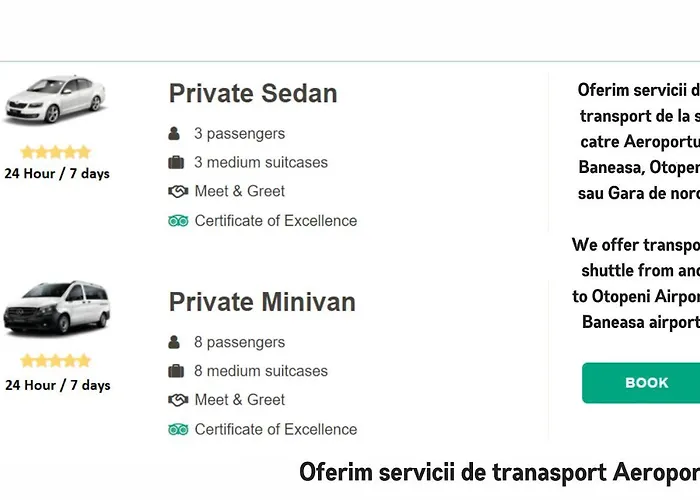700x500 pixels.
Task: Click the handshake icon in Private Minivan section
Action: pyautogui.click(x=178, y=400)
